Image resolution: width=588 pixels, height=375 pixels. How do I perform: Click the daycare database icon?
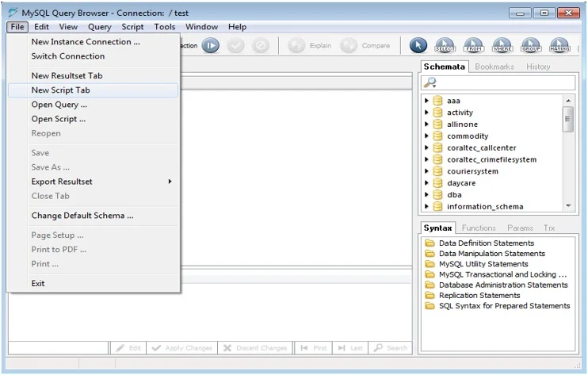[437, 183]
